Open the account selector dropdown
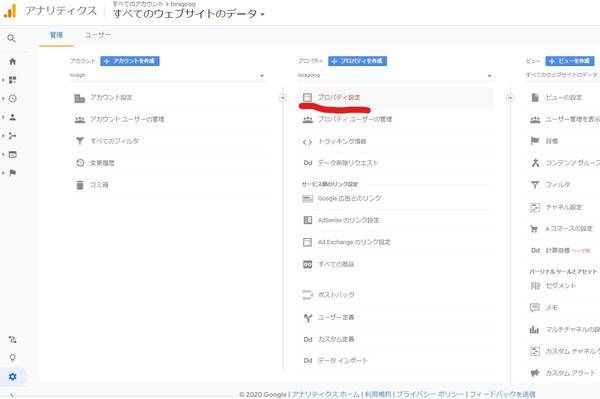This screenshot has height=399, width=600. (167, 75)
